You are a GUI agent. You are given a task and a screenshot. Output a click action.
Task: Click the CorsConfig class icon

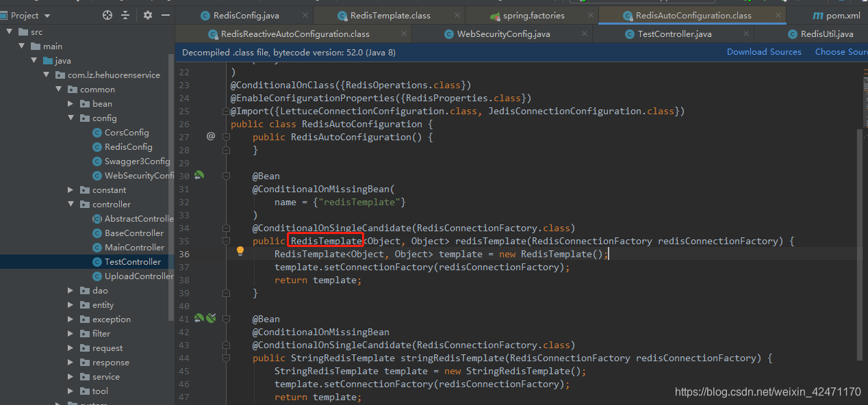pos(97,133)
